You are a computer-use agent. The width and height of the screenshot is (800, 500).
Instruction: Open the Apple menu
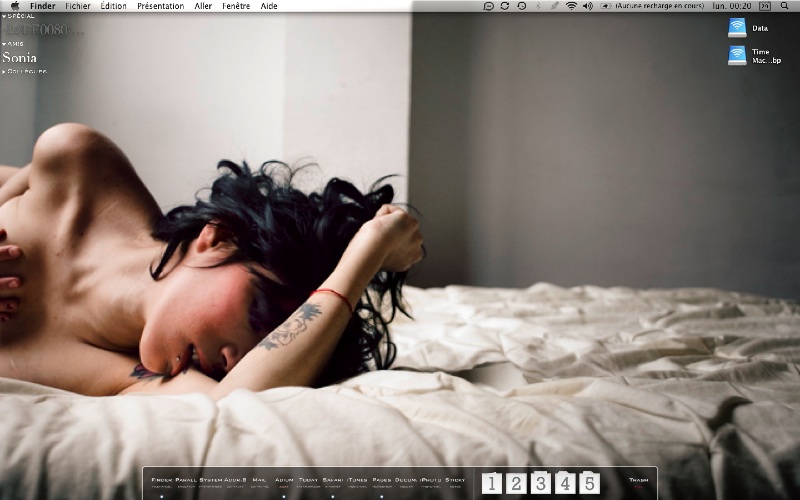pos(15,6)
